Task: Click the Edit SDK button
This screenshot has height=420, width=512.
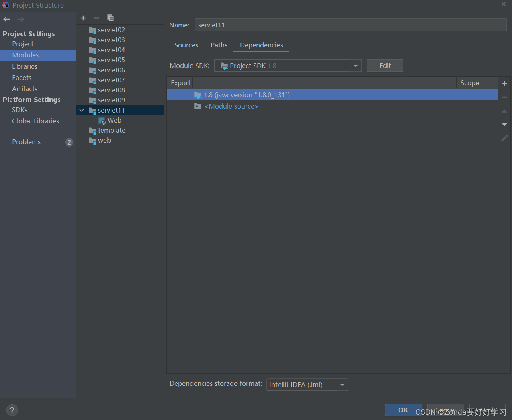Action: (x=385, y=66)
